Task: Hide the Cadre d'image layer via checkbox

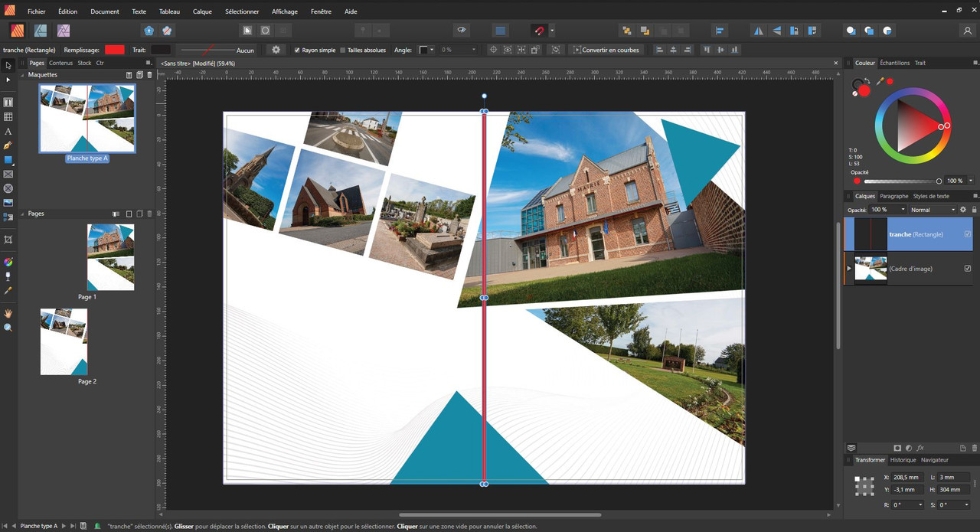Action: click(968, 269)
